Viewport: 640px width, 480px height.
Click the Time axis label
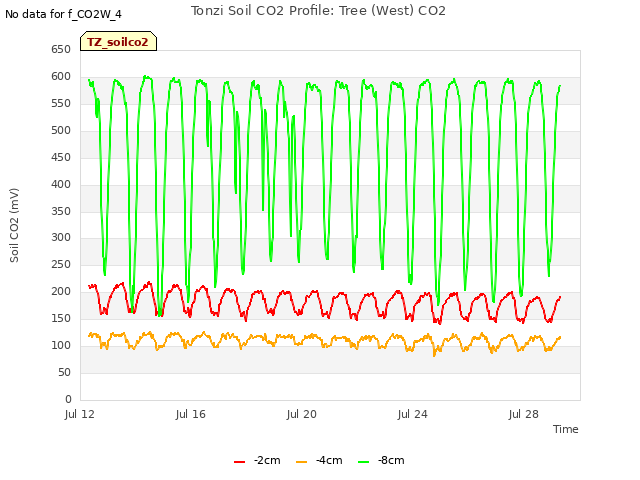coord(566,429)
